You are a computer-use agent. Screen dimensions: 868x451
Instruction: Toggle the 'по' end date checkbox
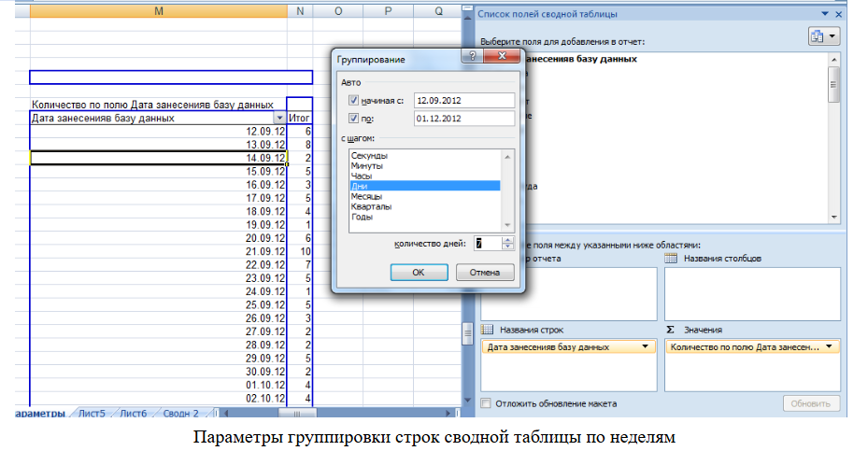click(x=353, y=119)
